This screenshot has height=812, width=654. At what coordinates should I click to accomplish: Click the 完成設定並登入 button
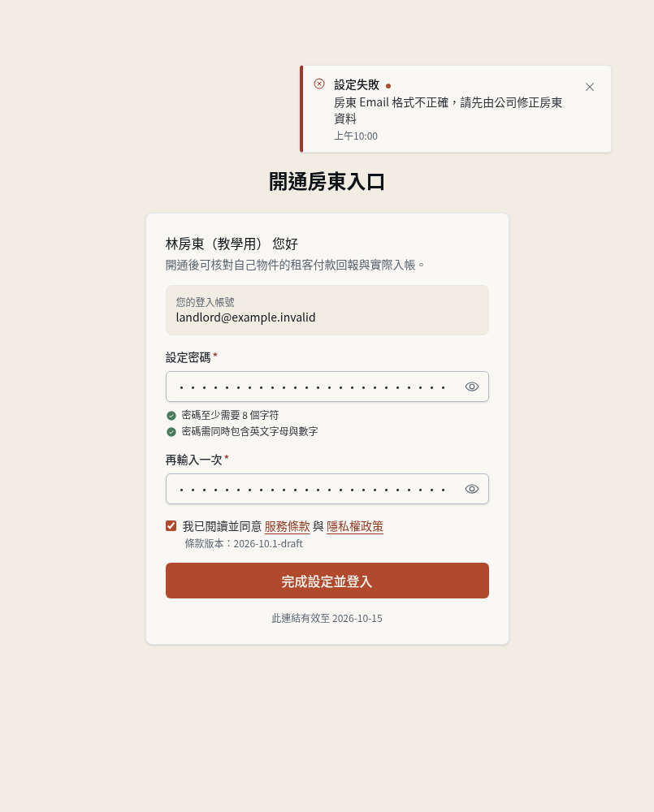pyautogui.click(x=327, y=581)
